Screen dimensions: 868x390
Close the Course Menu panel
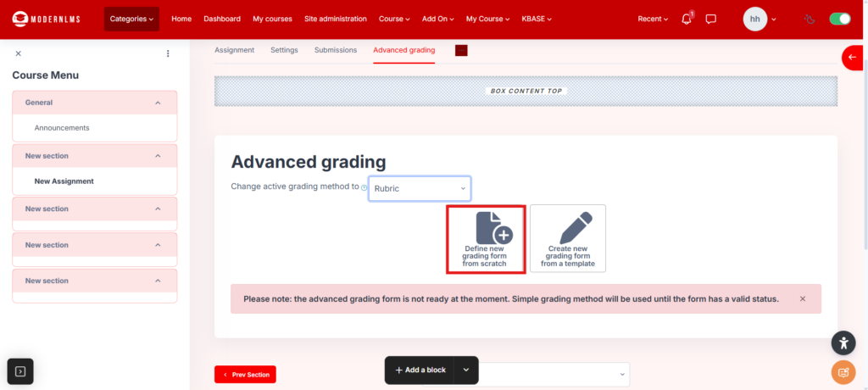coord(19,53)
